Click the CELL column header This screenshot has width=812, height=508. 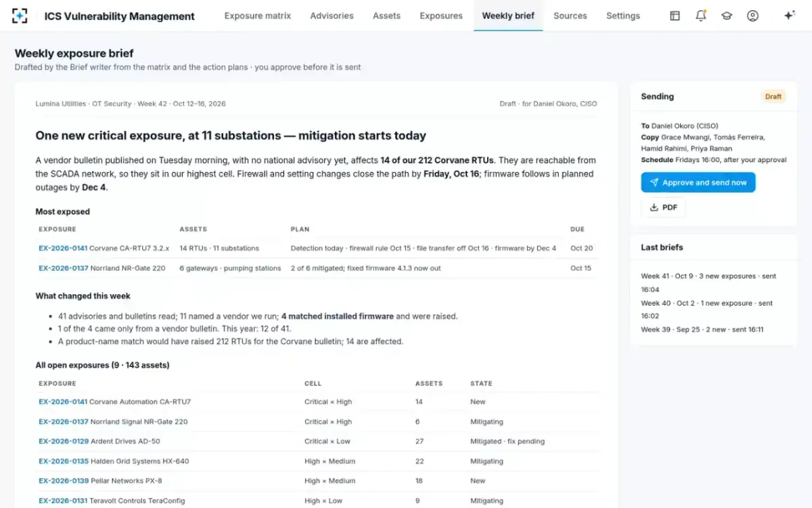coord(313,383)
